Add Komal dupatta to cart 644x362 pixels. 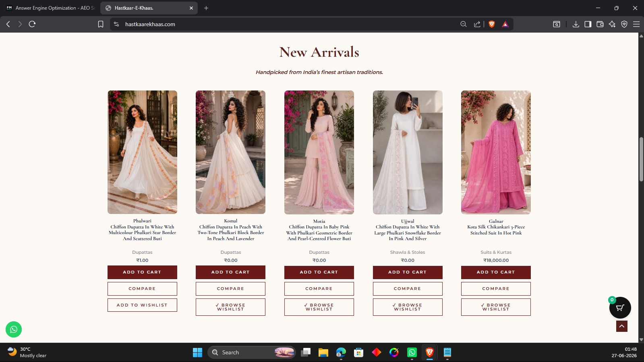coord(230,272)
